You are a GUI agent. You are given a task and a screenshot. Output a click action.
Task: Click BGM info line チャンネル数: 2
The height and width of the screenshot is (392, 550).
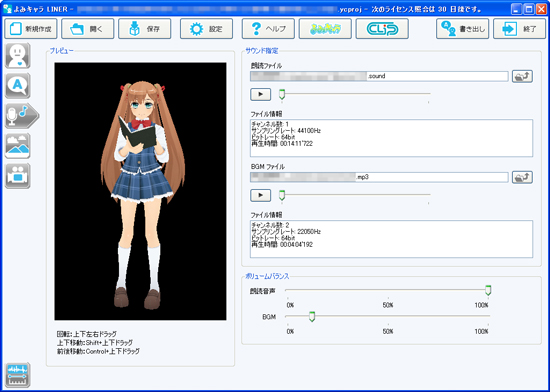[x=270, y=225]
